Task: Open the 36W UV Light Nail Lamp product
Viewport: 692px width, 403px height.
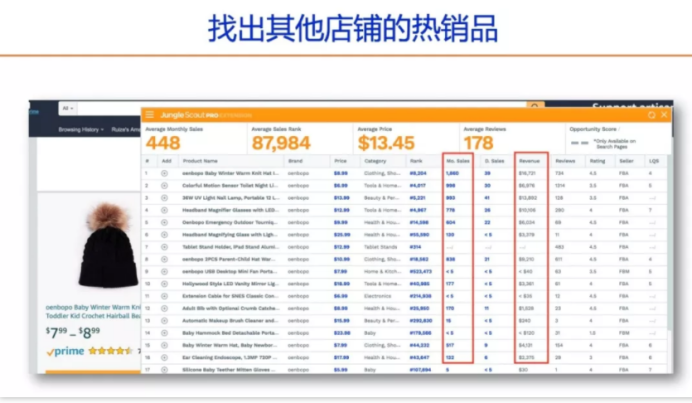Action: pyautogui.click(x=230, y=198)
